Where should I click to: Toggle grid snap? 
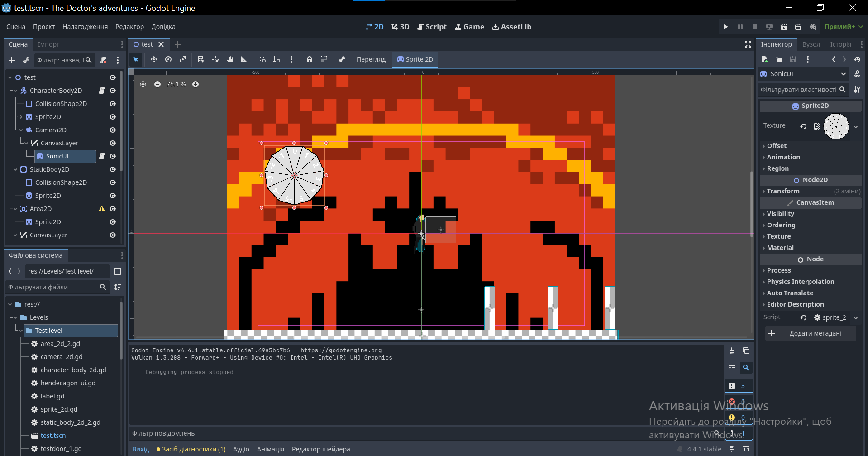click(277, 59)
